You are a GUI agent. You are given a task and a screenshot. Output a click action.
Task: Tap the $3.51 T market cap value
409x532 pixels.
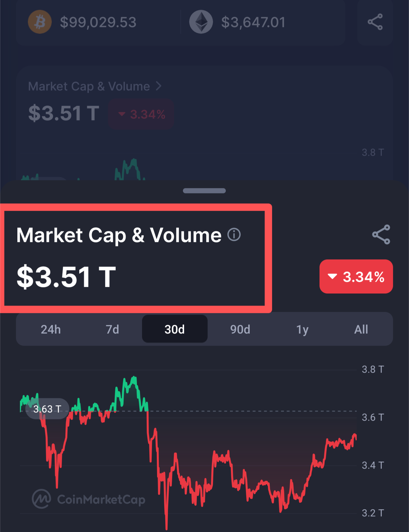pos(66,277)
